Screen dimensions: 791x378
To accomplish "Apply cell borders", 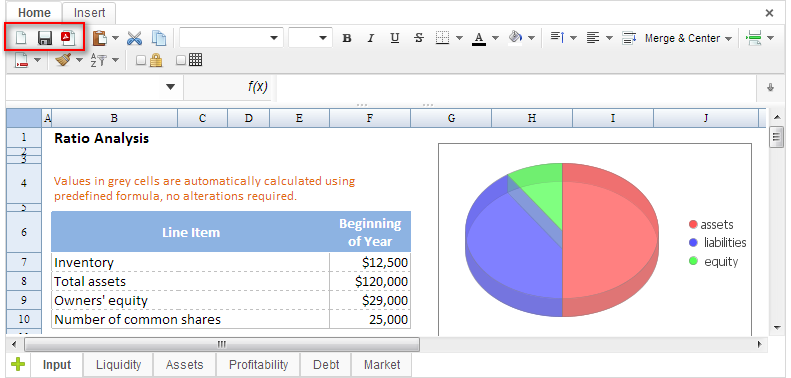I will (x=442, y=38).
